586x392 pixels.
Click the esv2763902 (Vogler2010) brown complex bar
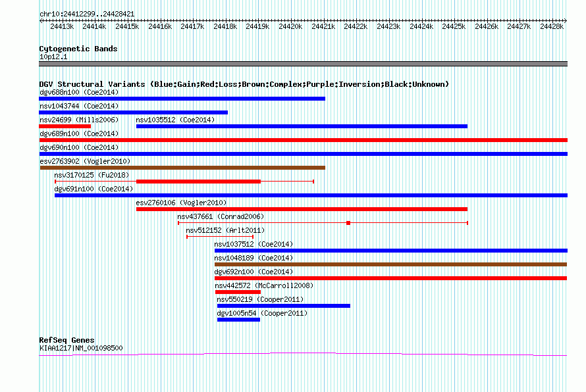[182, 168]
